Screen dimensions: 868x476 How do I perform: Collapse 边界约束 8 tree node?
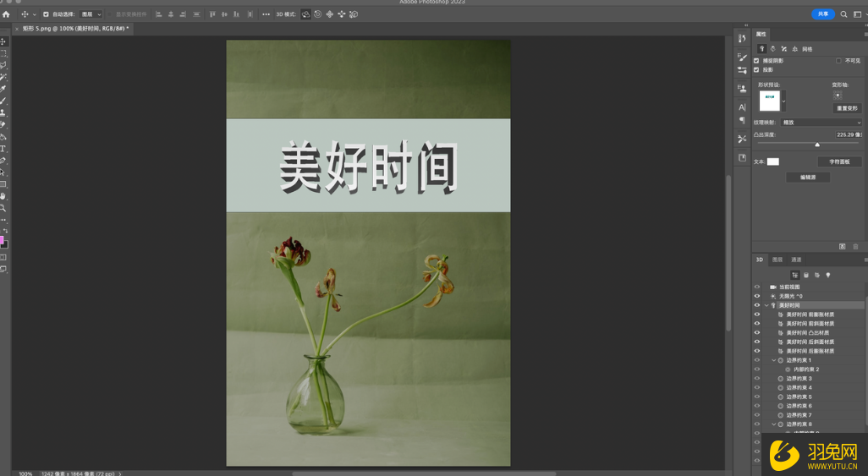(x=774, y=424)
